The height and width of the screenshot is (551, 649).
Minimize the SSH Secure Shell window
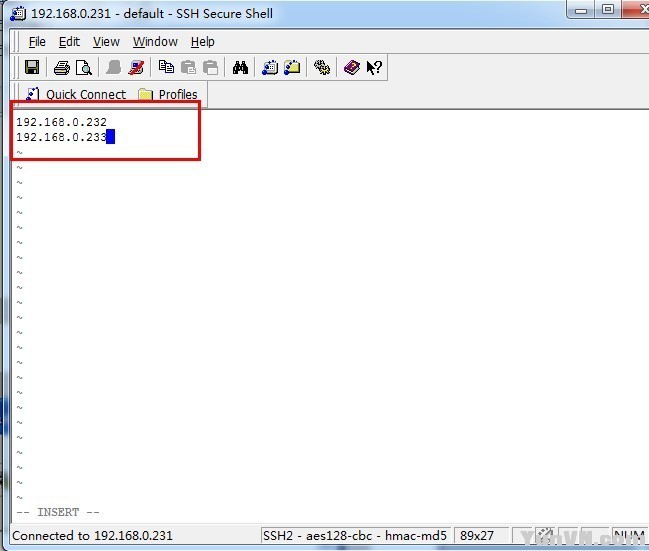[x=581, y=10]
